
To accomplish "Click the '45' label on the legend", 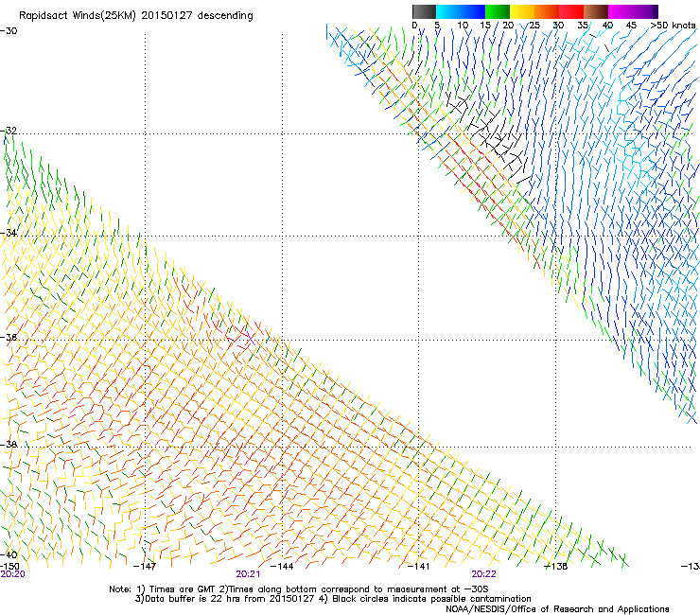I will 631,26.
